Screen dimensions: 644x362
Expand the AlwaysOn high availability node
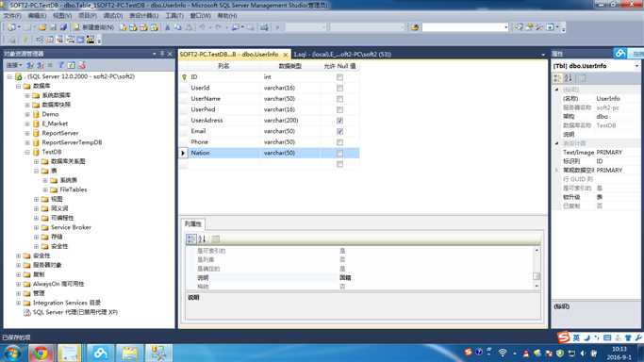click(x=18, y=284)
